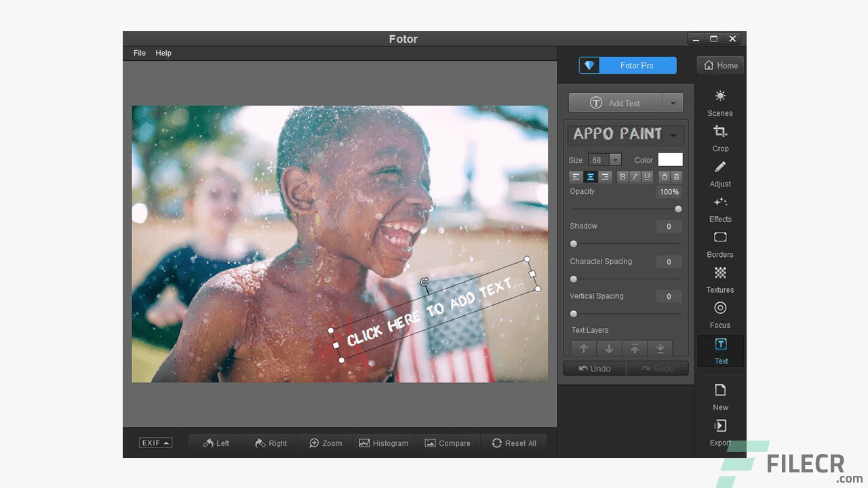
Task: Collapse the EXIF info panel
Action: (x=155, y=442)
